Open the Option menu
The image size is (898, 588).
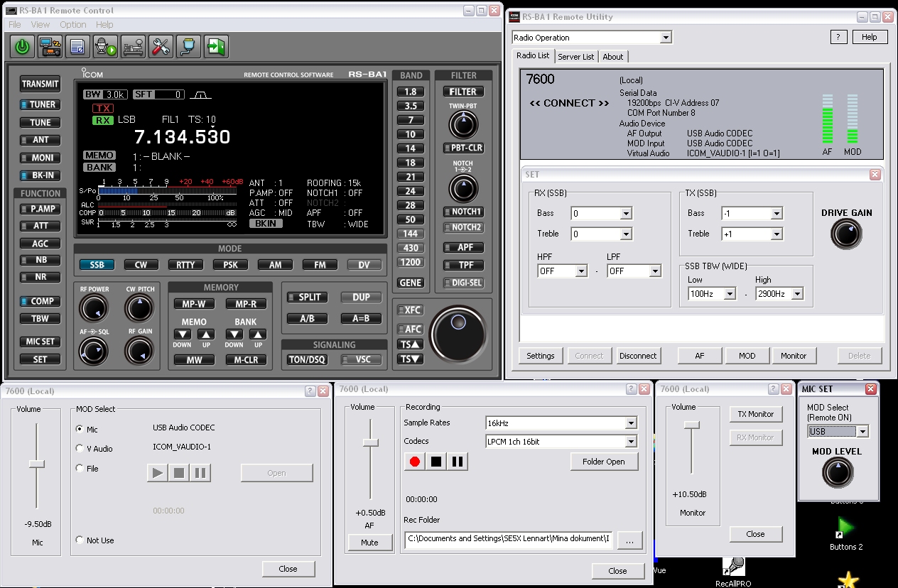[x=73, y=25]
